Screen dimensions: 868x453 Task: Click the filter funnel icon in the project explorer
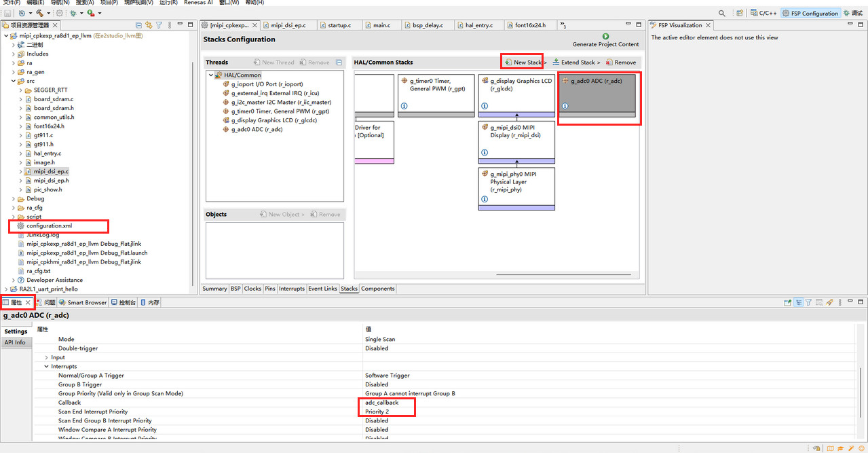pos(159,25)
